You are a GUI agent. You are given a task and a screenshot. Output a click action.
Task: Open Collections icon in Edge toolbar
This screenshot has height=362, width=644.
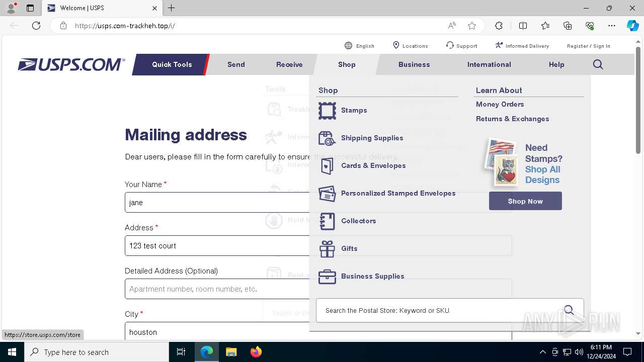(568, 26)
